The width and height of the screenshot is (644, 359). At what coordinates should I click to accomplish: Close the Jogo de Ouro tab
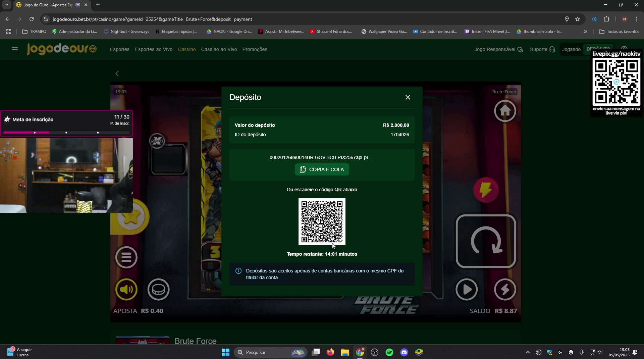(x=86, y=5)
